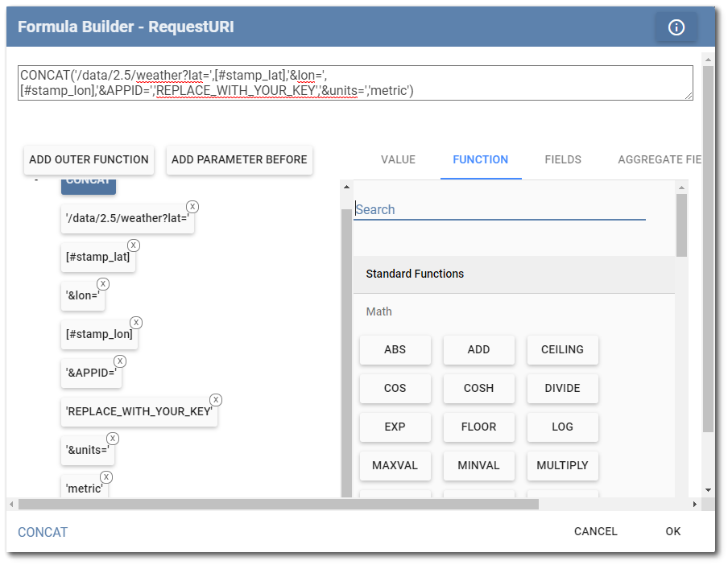The image size is (728, 565).
Task: Open the FIELDS tab
Action: click(x=562, y=159)
